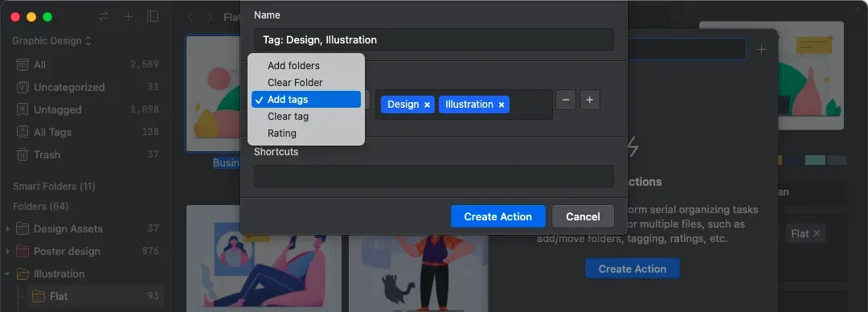The height and width of the screenshot is (312, 868).
Task: Click the green color swatch in palette
Action: (815, 160)
